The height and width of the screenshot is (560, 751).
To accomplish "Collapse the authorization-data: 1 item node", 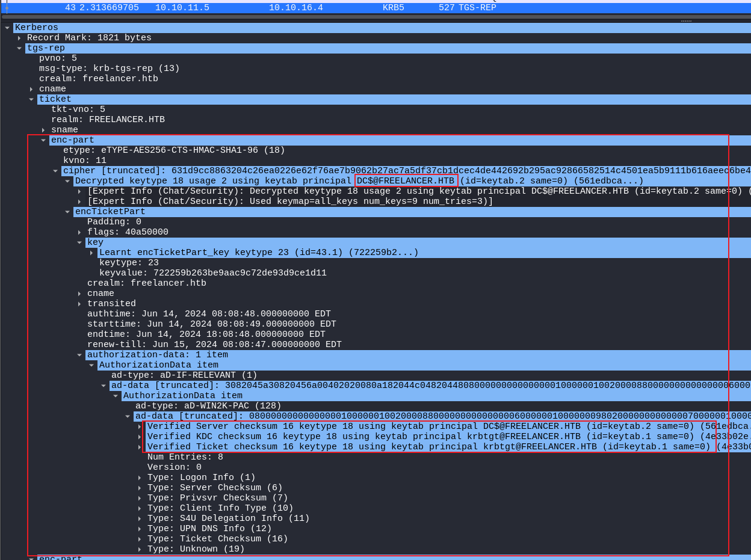I will click(x=79, y=355).
